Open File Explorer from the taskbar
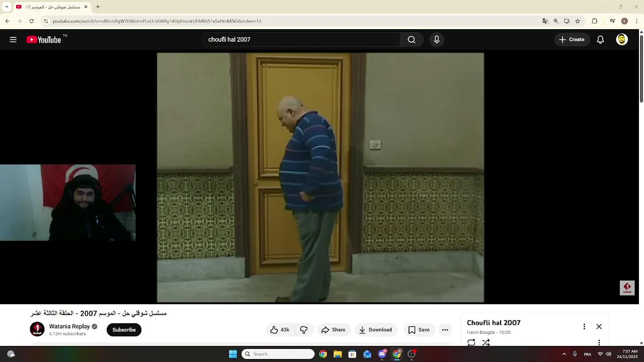 [x=338, y=354]
